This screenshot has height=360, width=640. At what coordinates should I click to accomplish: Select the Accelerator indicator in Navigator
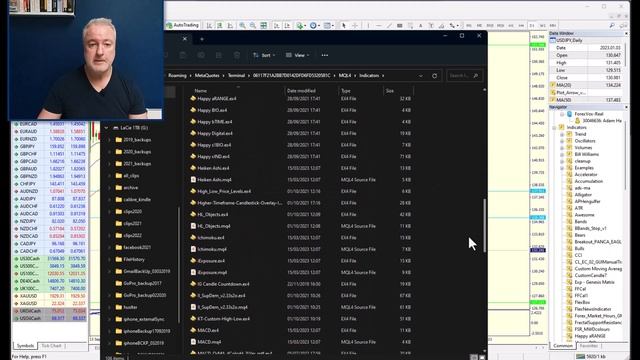[586, 174]
